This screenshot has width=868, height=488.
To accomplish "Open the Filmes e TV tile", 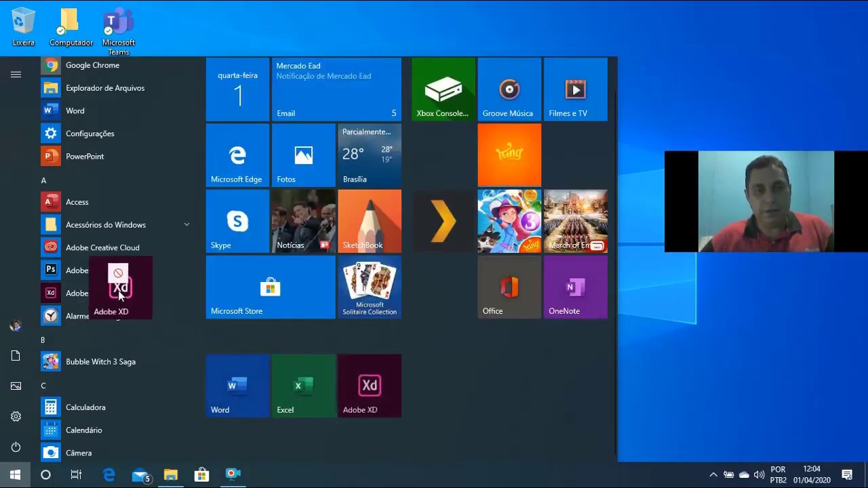I will [576, 89].
